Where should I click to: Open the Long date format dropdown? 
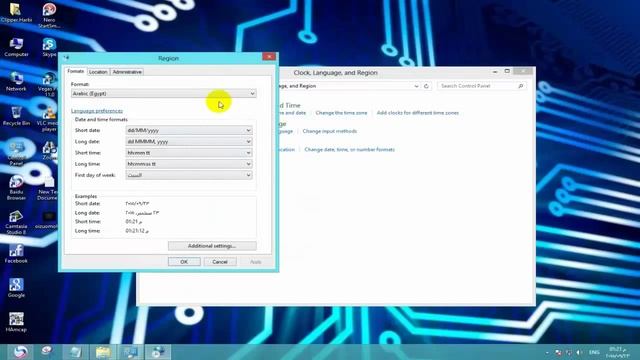tap(189, 142)
